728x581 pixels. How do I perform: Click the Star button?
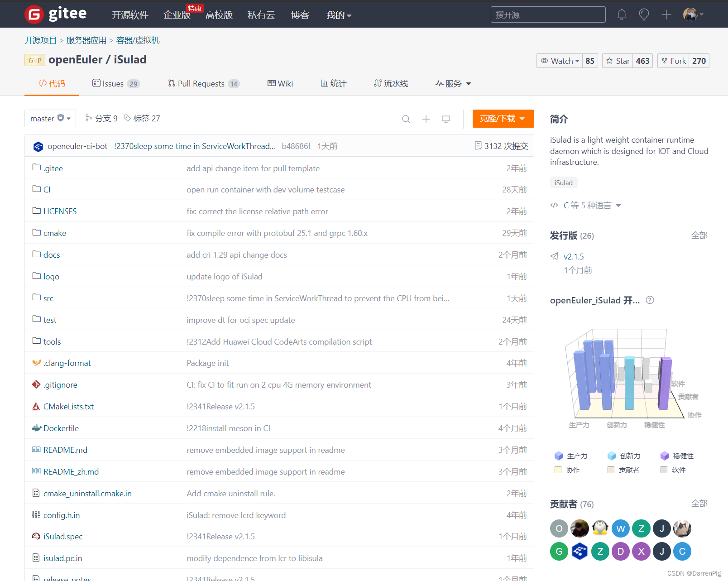pyautogui.click(x=618, y=61)
